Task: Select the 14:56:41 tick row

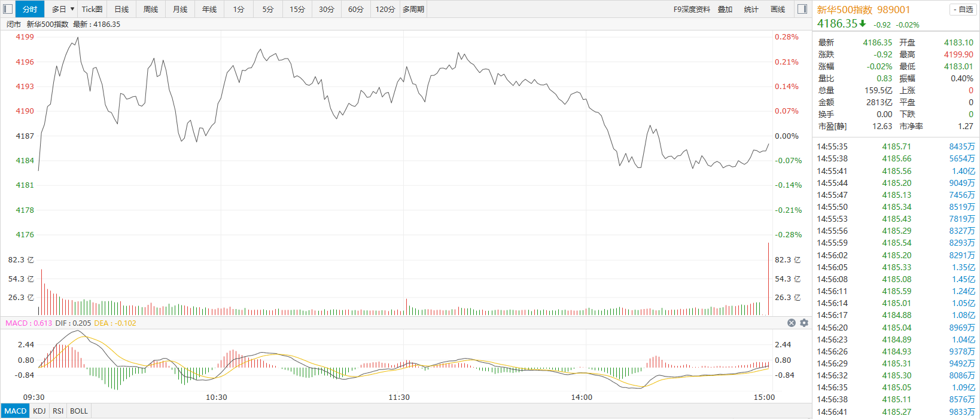Action: click(x=896, y=412)
